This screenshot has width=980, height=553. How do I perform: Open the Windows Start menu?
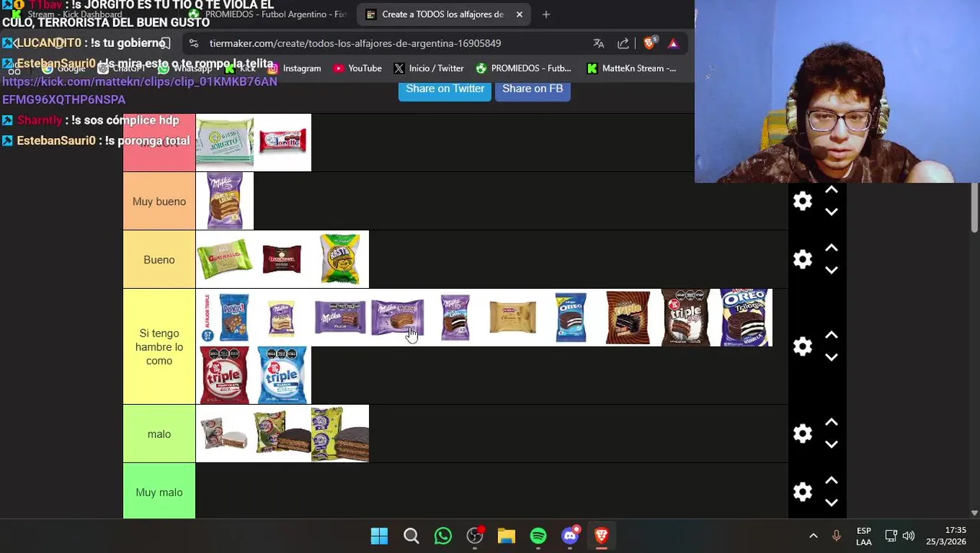[x=379, y=536]
